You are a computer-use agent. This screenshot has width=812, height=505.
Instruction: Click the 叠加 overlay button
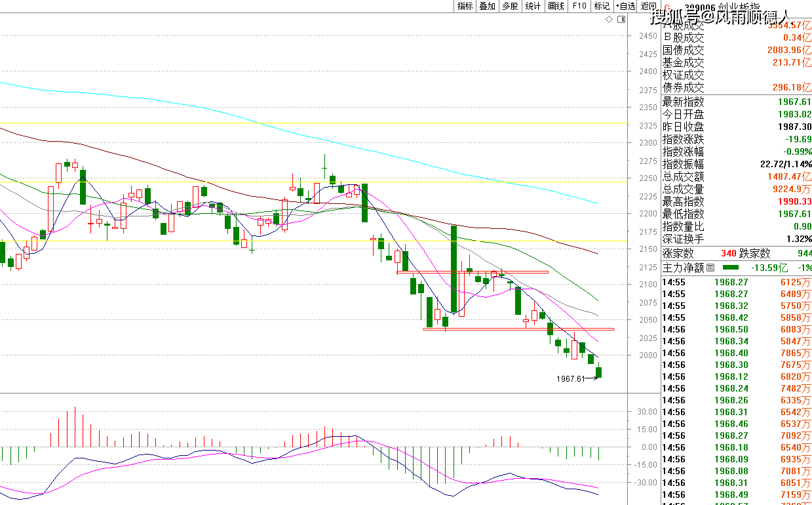487,6
